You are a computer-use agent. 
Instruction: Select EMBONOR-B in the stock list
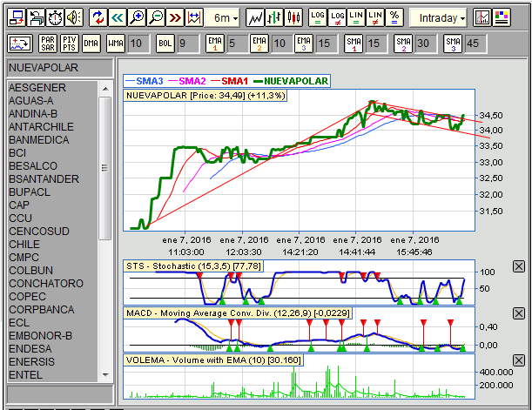point(52,336)
